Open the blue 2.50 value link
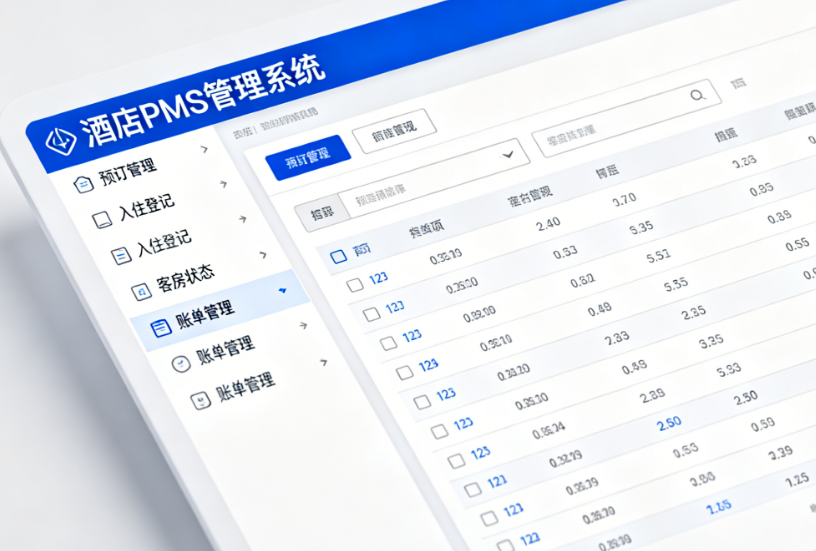 point(669,423)
